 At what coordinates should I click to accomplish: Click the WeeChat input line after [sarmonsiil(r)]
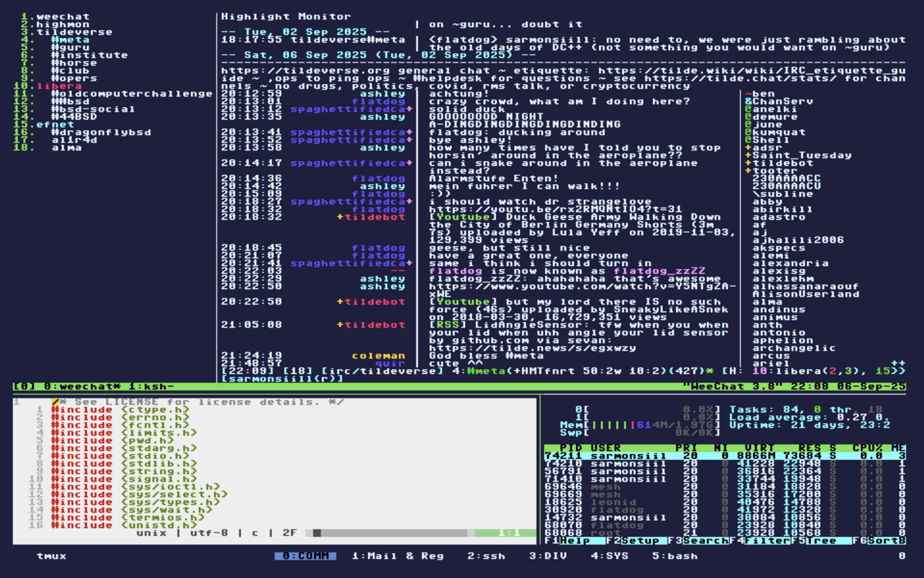(x=625, y=378)
